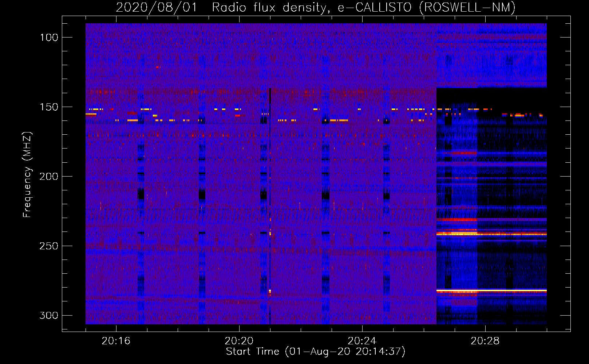Click the 20:24 time tick label
The width and height of the screenshot is (589, 364).
(x=362, y=341)
